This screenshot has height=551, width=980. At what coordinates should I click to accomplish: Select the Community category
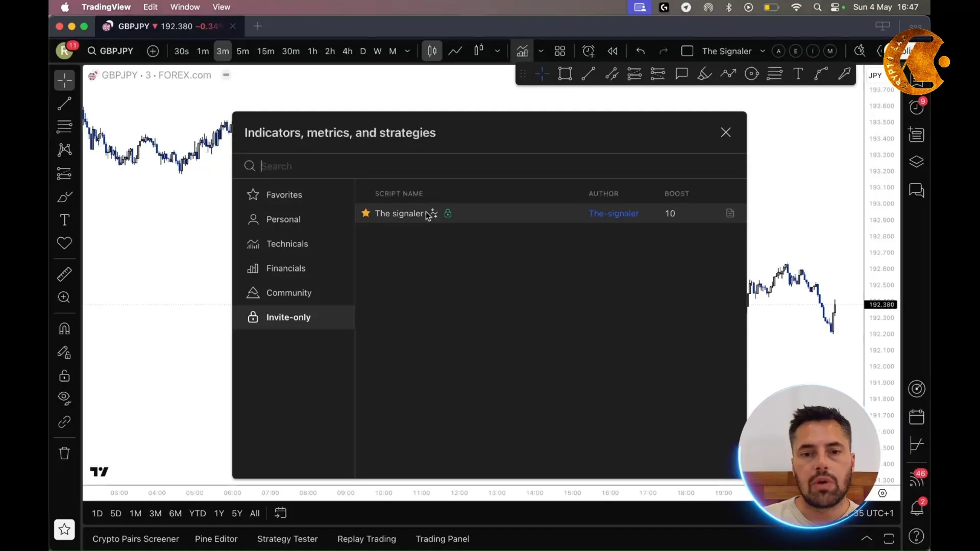[x=293, y=293]
